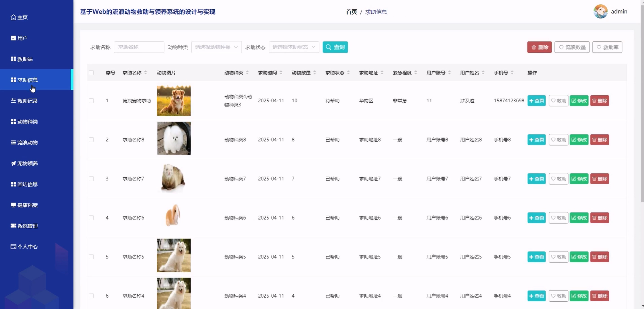The image size is (644, 309).
Task: Click the admin avatar image
Action: pyautogui.click(x=600, y=11)
